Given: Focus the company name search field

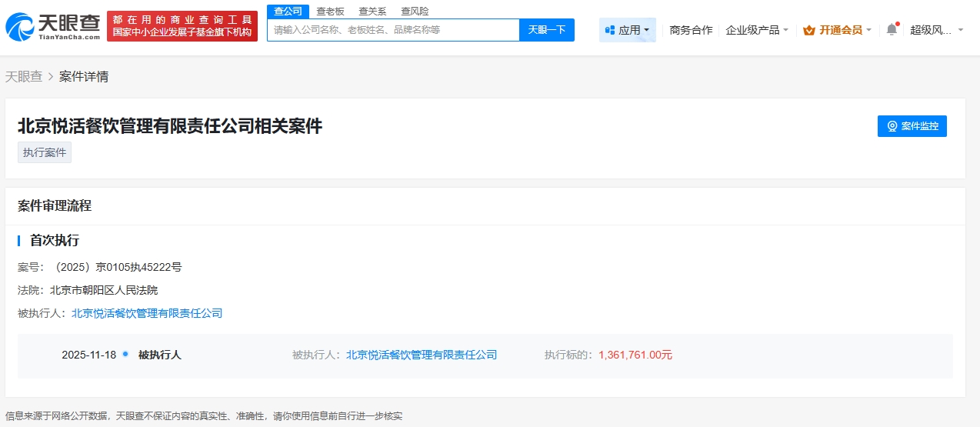Looking at the screenshot, I should pyautogui.click(x=393, y=30).
